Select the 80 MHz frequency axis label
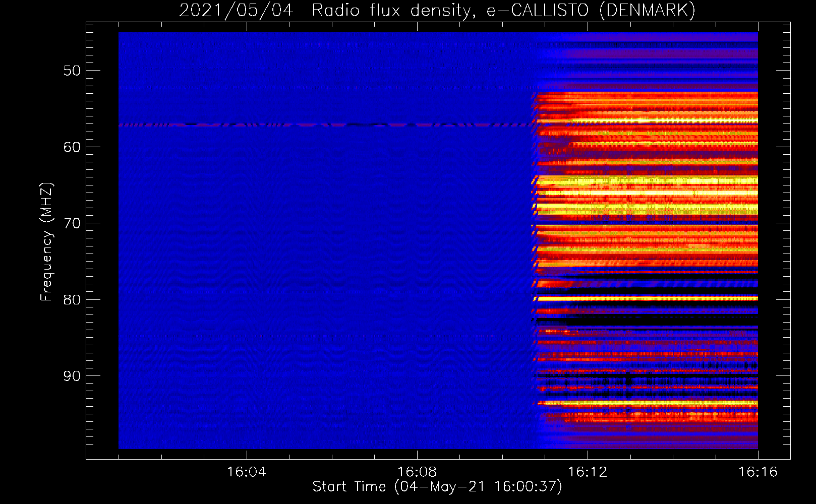Viewport: 816px width, 504px height. coord(72,299)
